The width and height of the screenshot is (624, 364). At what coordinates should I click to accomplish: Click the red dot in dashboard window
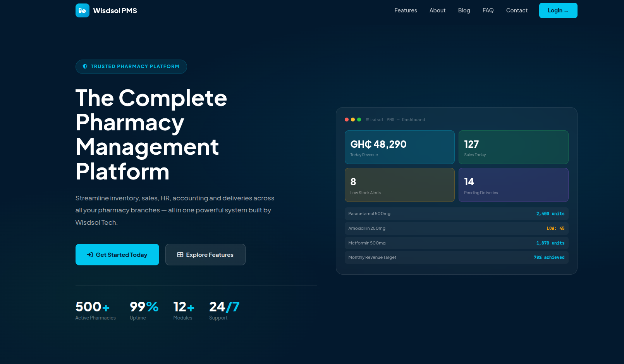347,120
